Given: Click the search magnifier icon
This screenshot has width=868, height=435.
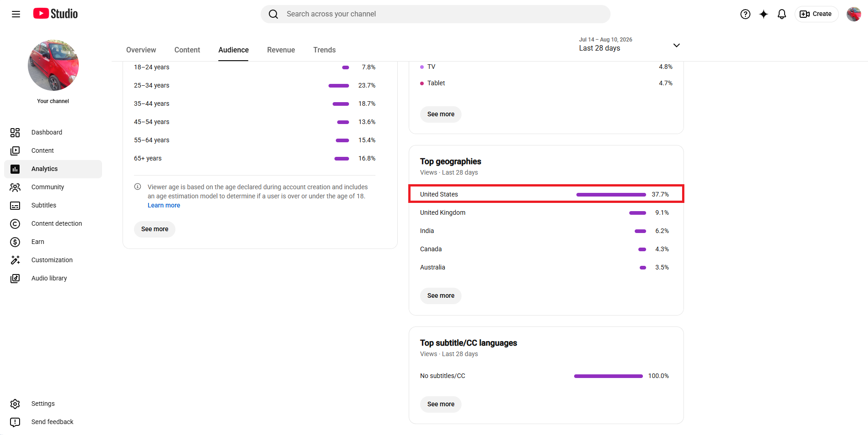Looking at the screenshot, I should click(x=273, y=14).
